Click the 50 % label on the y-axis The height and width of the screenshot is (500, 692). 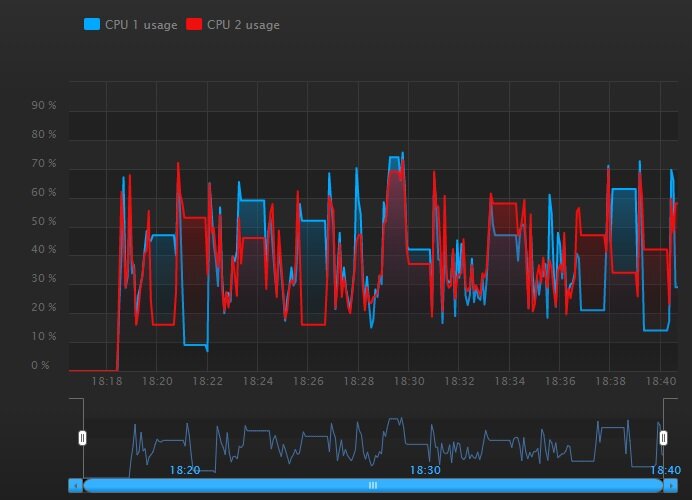click(44, 222)
